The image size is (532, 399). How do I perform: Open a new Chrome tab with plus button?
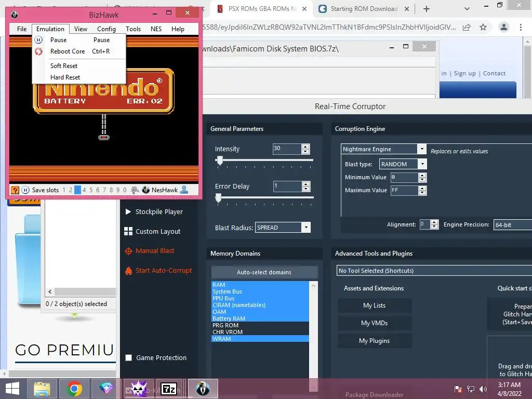click(427, 9)
